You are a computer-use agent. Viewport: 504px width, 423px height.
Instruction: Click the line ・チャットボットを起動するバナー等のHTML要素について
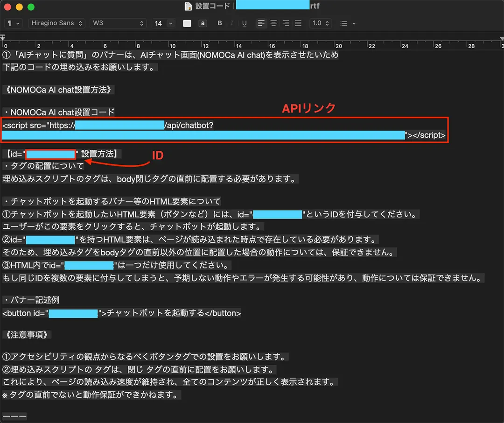[112, 201]
